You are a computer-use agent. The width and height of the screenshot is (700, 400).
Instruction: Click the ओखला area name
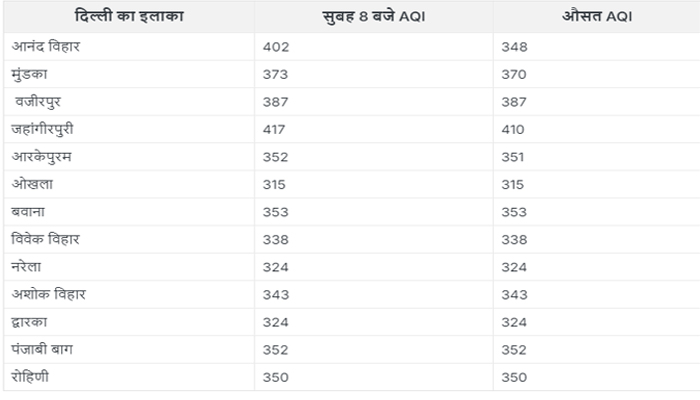pos(35,184)
